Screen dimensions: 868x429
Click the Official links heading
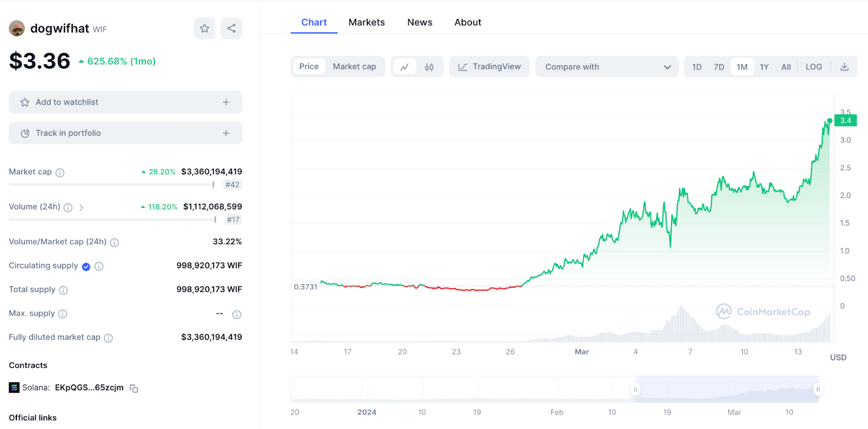33,418
